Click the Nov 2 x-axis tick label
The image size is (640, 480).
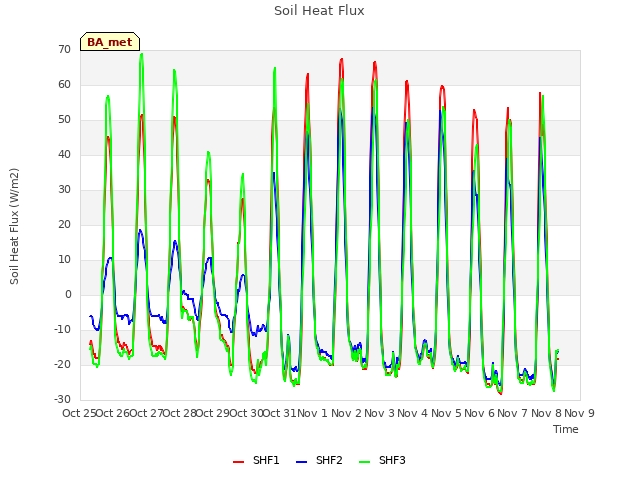(346, 413)
